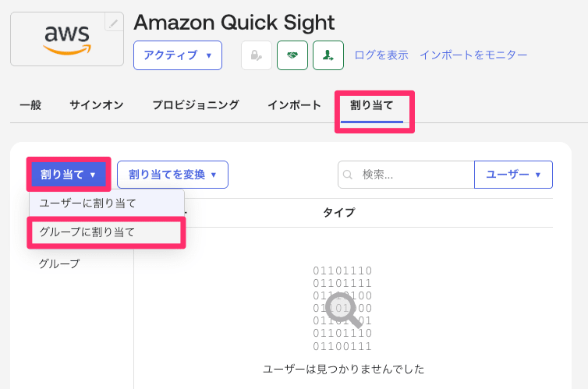This screenshot has width=588, height=389.
Task: Open the アクティブ status dropdown
Action: pos(178,55)
